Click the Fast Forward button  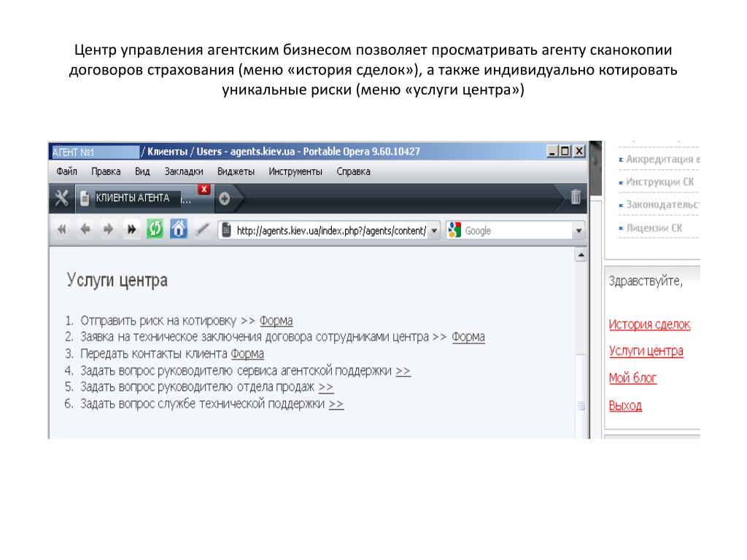131,230
